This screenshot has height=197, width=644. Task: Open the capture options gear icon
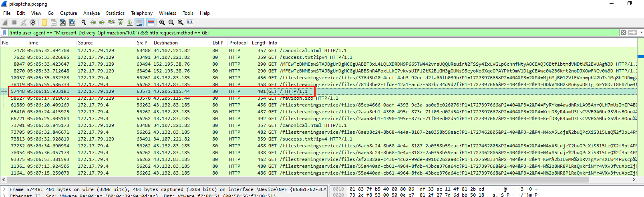coord(33,22)
